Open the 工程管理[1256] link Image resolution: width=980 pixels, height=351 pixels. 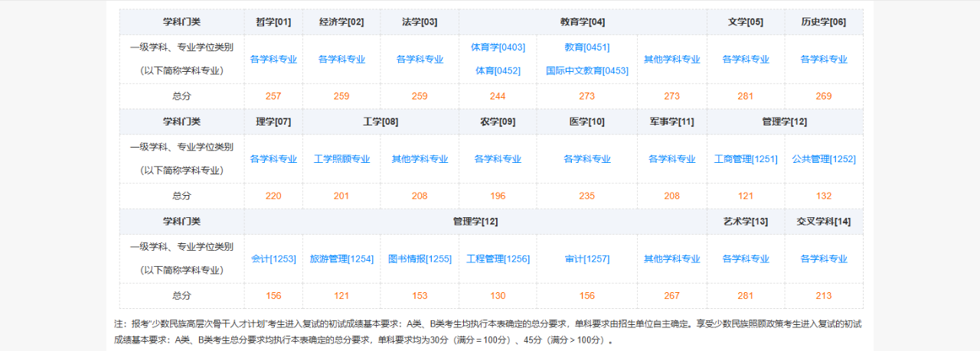498,259
